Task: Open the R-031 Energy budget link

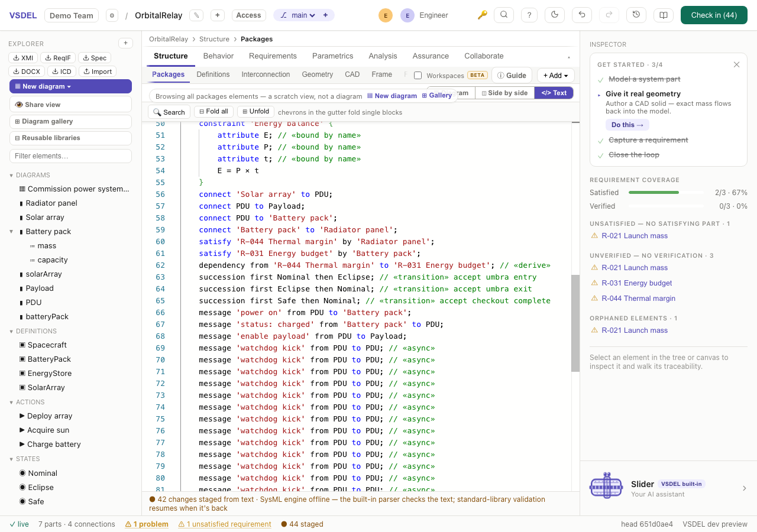Action: coord(637,283)
